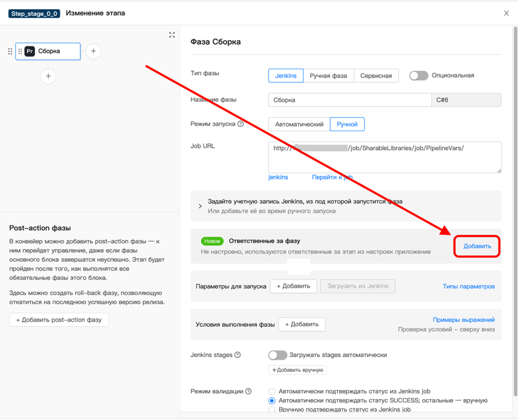518x420 pixels.
Task: Click the Название фазы input field
Action: click(x=349, y=100)
